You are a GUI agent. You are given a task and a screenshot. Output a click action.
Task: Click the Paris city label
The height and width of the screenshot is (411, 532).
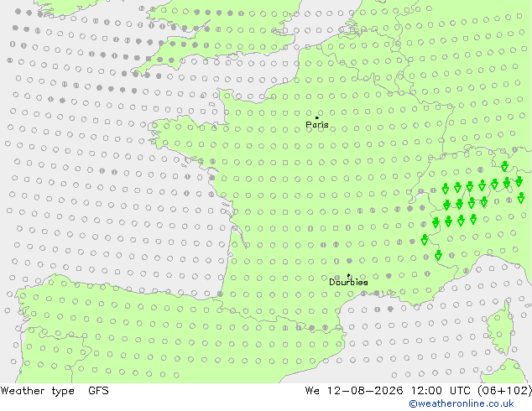tap(317, 125)
